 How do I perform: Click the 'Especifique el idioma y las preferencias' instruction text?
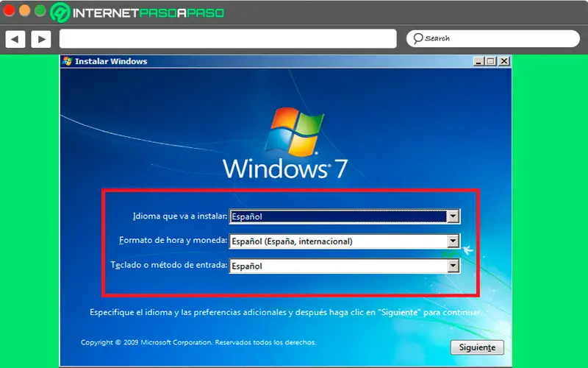point(285,312)
